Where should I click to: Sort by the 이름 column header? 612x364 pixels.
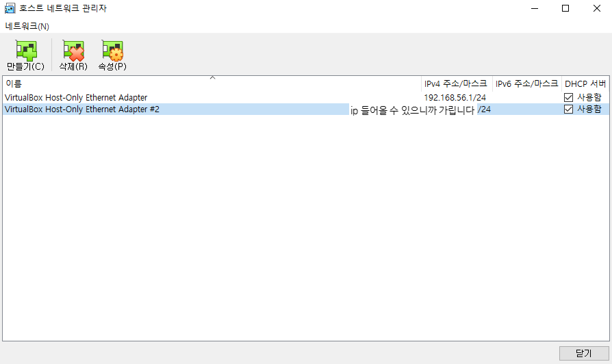tap(212, 83)
